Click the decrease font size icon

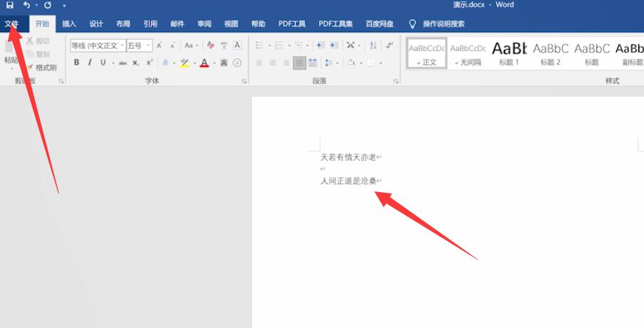pos(172,46)
